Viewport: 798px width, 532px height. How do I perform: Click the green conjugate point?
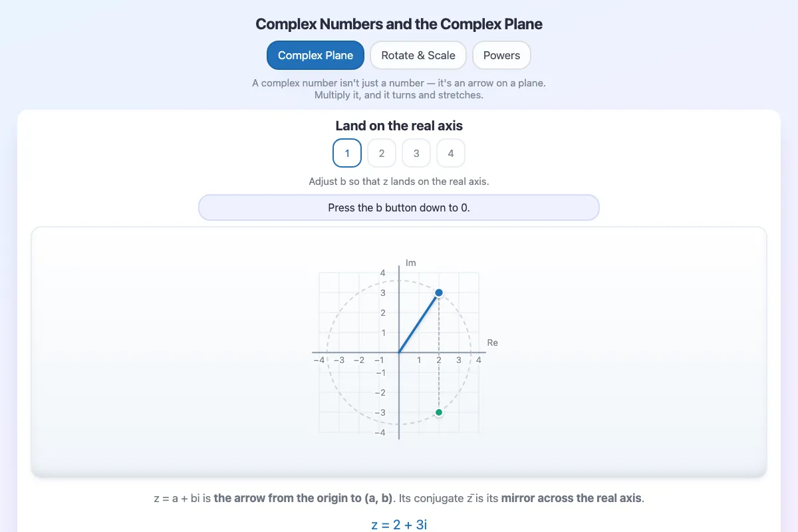pos(439,412)
